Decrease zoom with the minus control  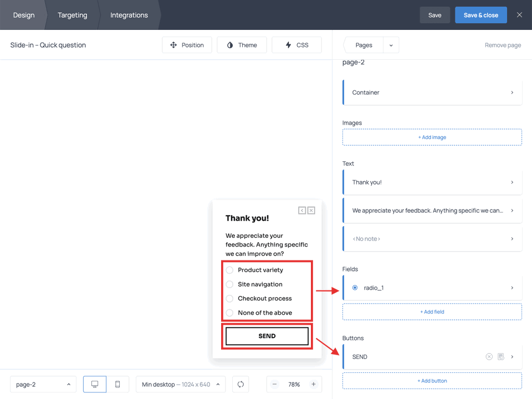click(274, 383)
